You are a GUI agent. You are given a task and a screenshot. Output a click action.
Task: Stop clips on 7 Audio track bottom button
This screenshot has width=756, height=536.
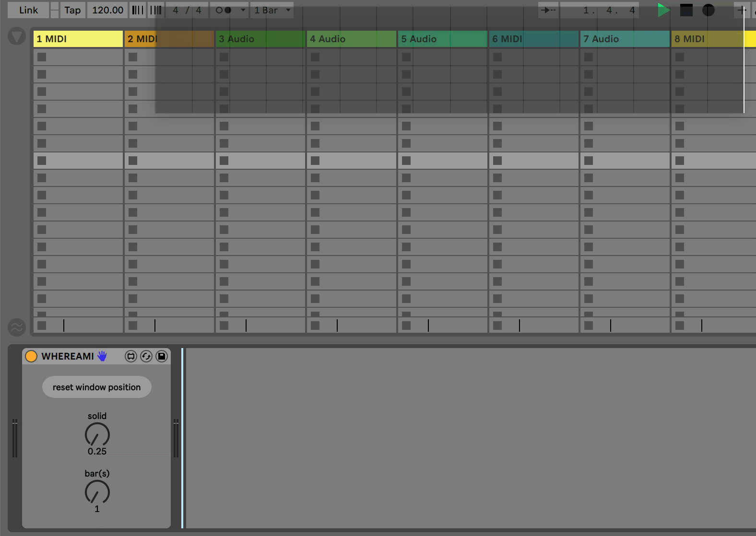[x=589, y=326]
